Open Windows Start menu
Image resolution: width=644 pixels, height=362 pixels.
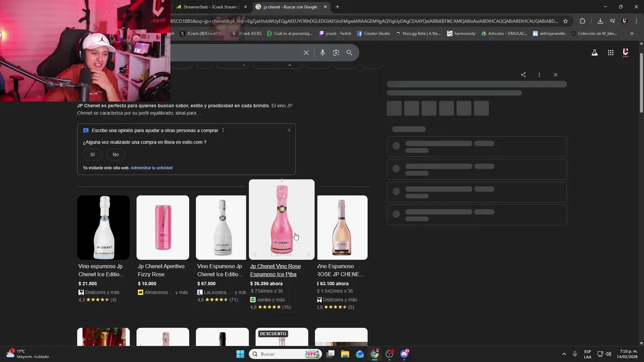[x=240, y=354]
